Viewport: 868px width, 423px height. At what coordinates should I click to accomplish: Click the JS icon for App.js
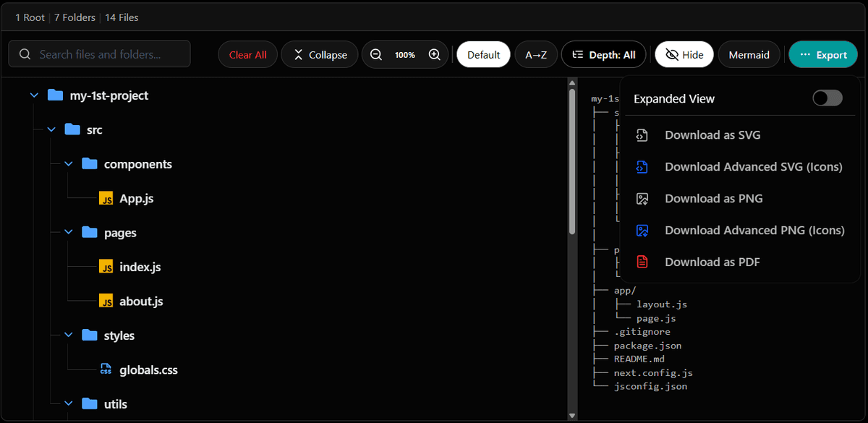click(106, 199)
